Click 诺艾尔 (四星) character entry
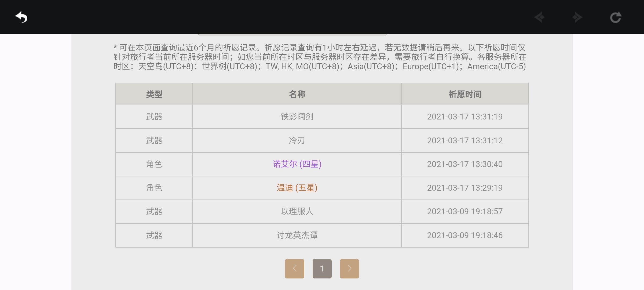644x290 pixels. tap(297, 164)
